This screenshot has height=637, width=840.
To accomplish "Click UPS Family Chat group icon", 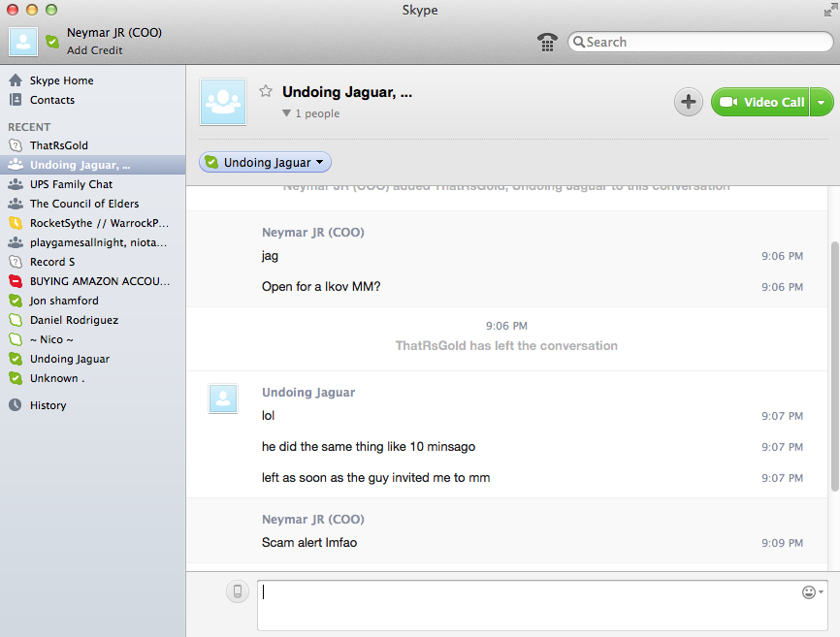I will [x=16, y=184].
